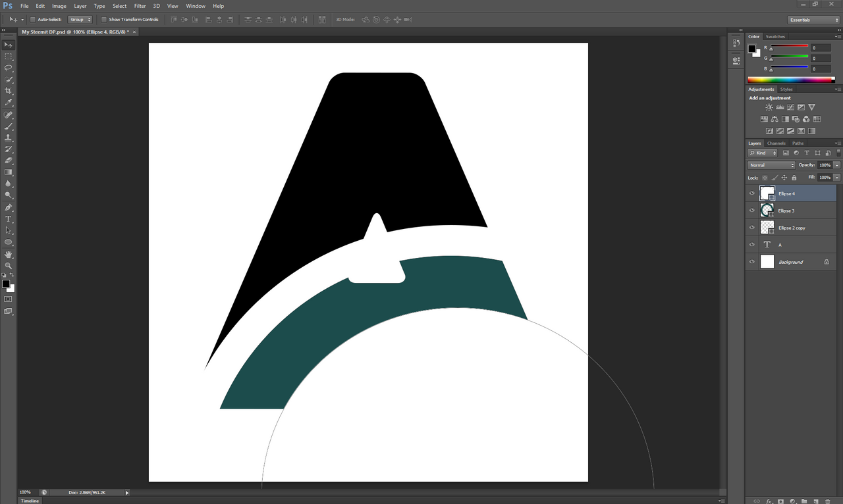Hide the text layer A
The height and width of the screenshot is (504, 843).
pyautogui.click(x=752, y=245)
